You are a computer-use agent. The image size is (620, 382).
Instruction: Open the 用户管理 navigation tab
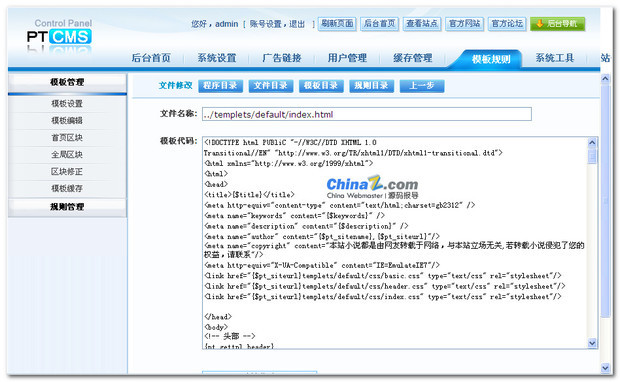click(347, 58)
